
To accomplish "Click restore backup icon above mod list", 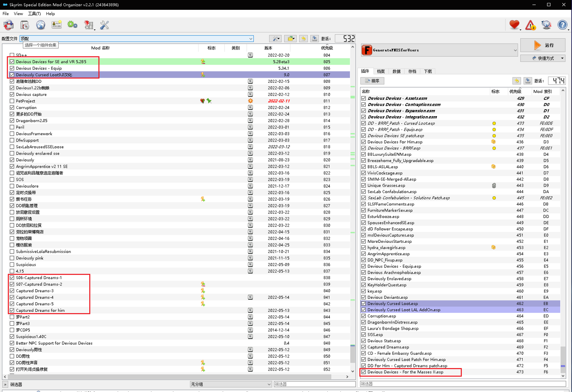I will (x=304, y=38).
